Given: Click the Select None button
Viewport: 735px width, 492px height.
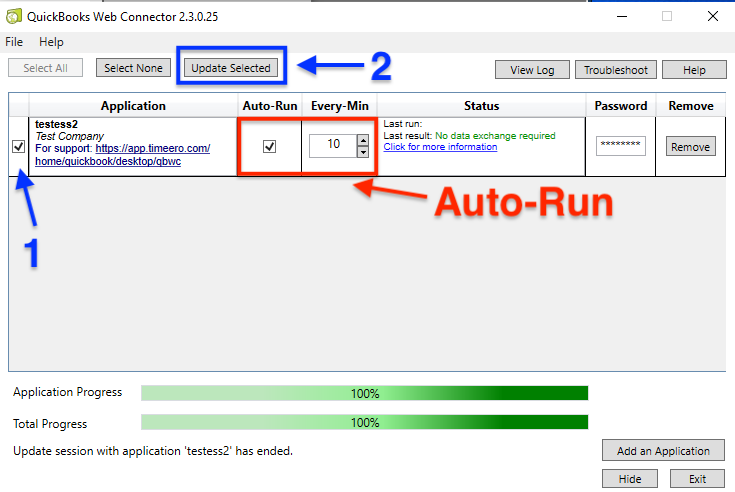Looking at the screenshot, I should [133, 68].
